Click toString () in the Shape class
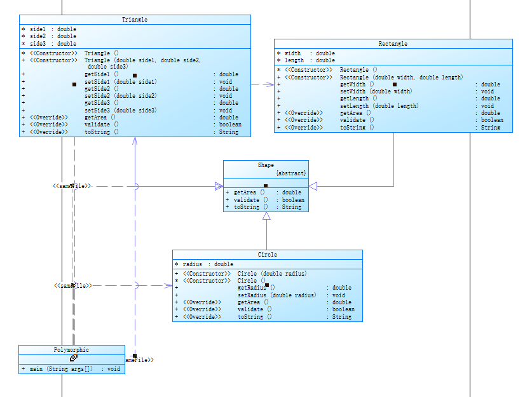 [250, 207]
